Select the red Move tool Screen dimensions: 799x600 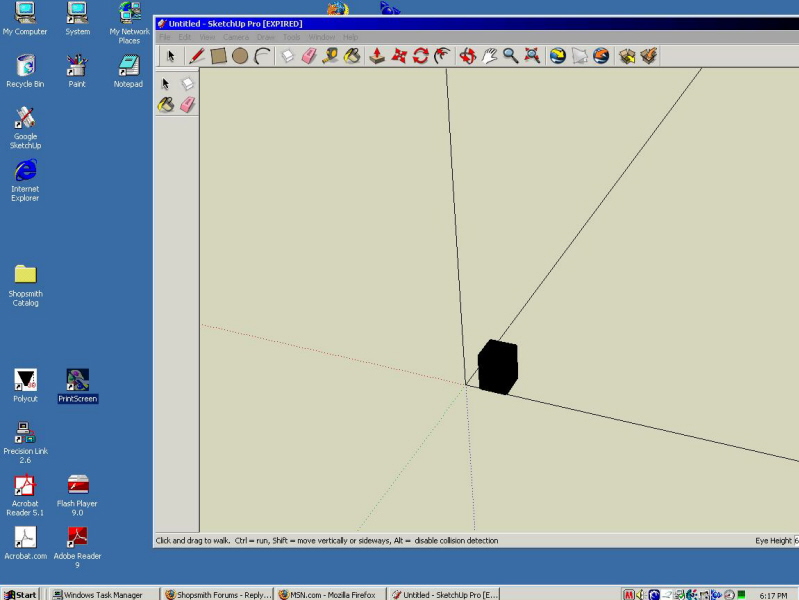coord(399,56)
